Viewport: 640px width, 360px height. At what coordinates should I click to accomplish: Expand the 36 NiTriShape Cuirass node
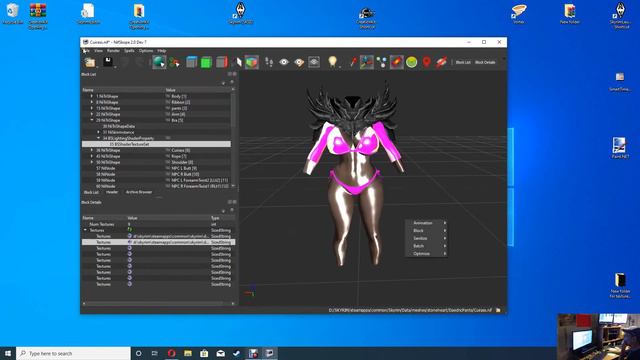[x=92, y=150]
